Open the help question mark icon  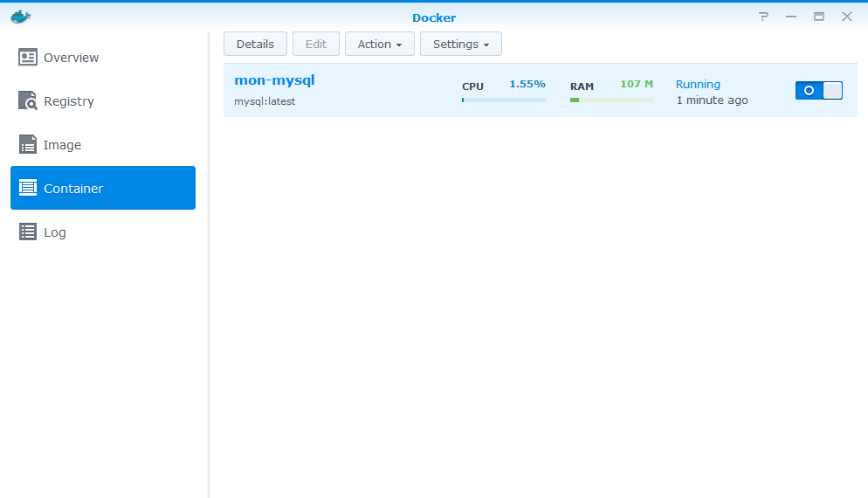763,17
